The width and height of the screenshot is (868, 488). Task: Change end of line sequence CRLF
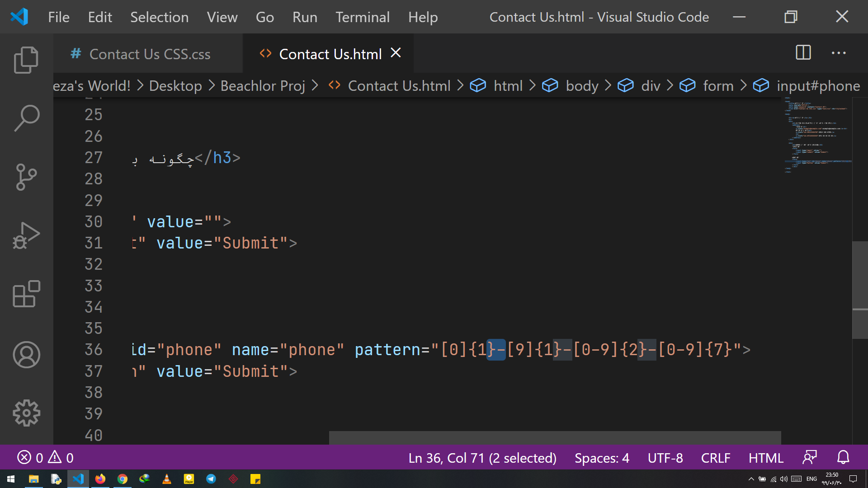(716, 458)
